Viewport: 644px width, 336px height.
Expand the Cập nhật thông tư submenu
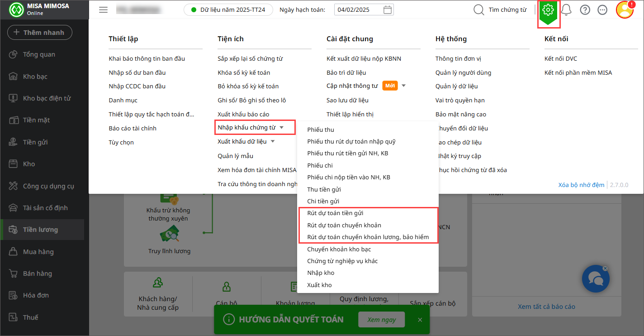(x=403, y=86)
